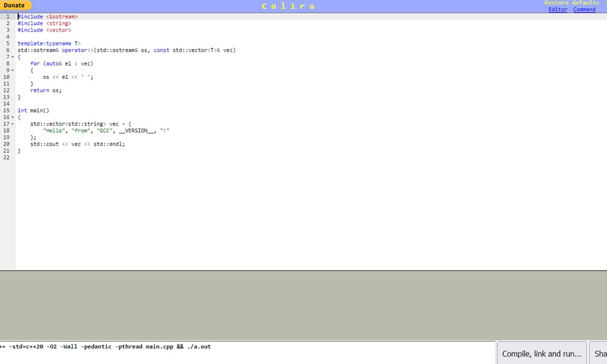Image resolution: width=607 pixels, height=364 pixels.
Task: Click line number 1 in the gutter
Action: click(7, 16)
